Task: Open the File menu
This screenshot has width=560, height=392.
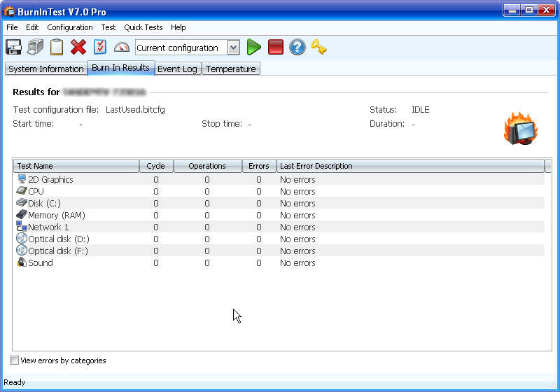Action: (x=12, y=27)
